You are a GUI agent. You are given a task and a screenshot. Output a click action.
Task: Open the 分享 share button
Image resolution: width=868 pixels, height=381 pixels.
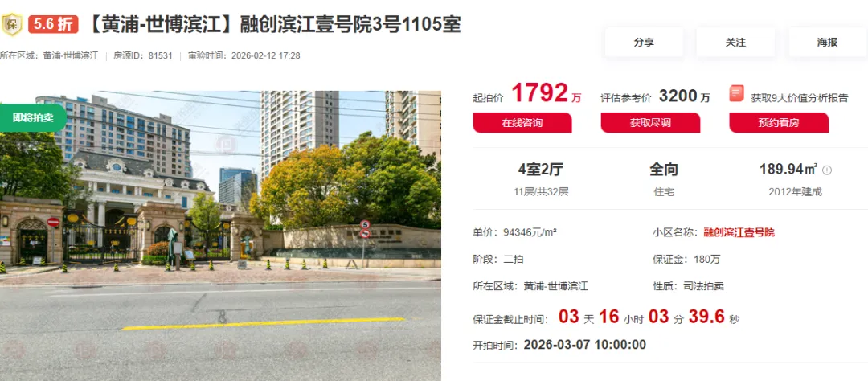pyautogui.click(x=644, y=42)
